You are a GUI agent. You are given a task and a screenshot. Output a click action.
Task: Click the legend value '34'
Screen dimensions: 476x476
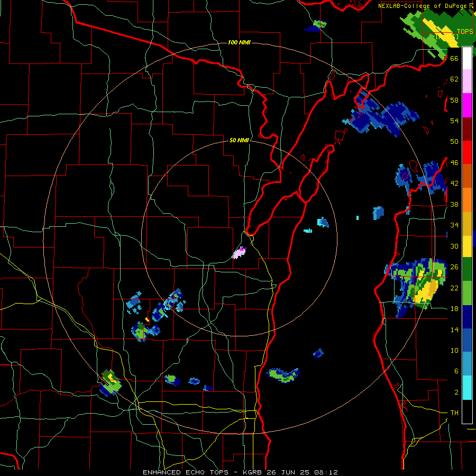point(454,225)
